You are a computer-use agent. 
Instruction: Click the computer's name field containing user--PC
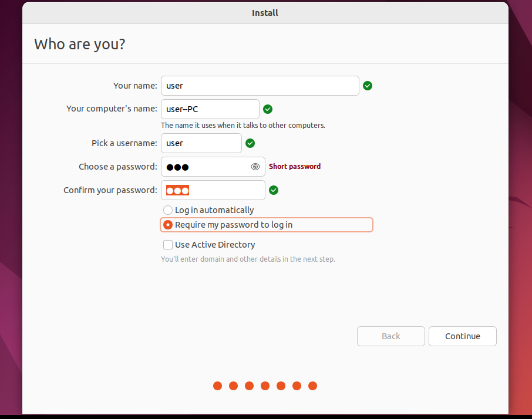point(210,109)
